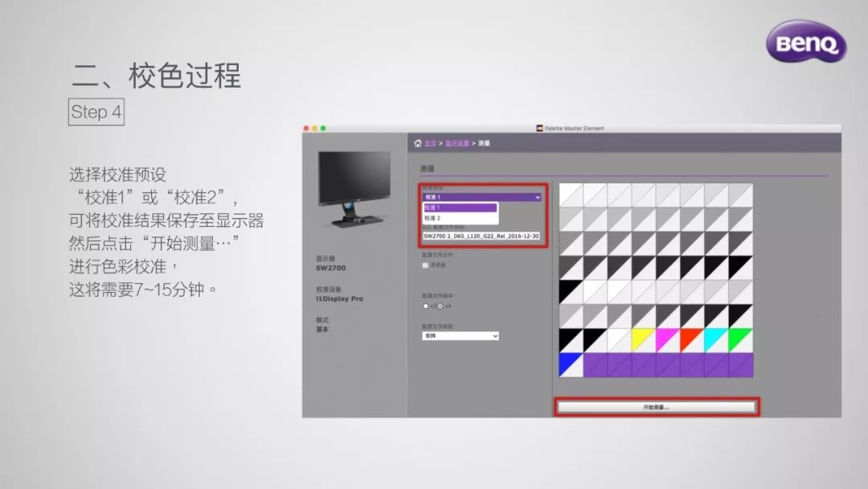Select the v4 profile version radio button
868x489 pixels.
[x=440, y=306]
